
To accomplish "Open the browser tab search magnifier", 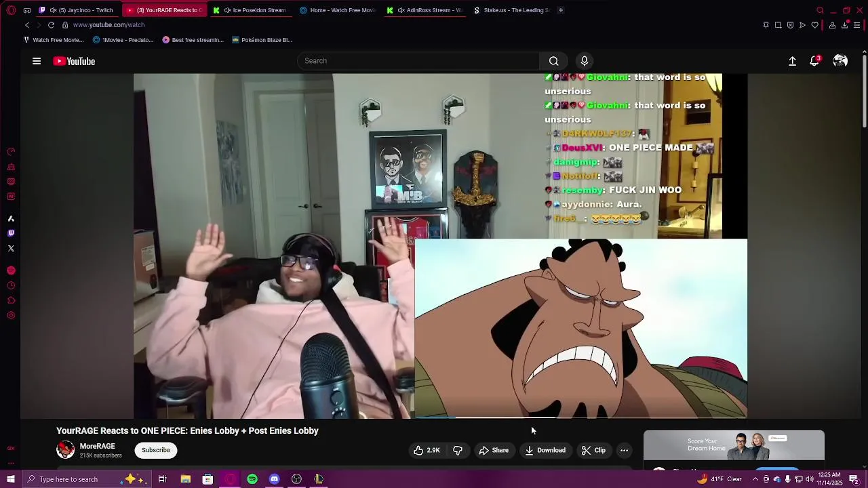I will (x=820, y=10).
